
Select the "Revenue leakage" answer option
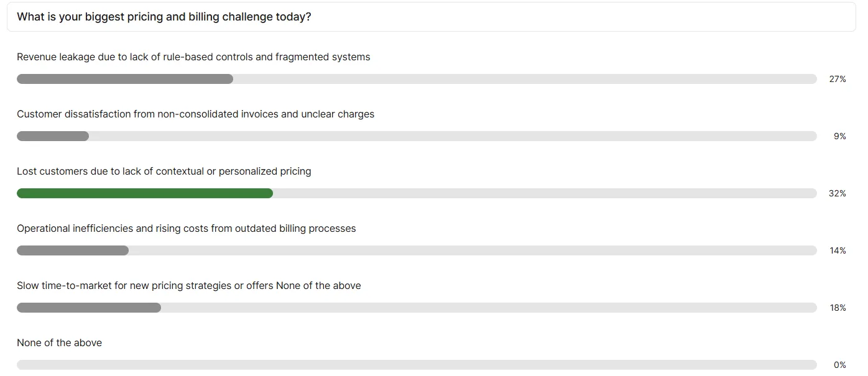click(193, 57)
